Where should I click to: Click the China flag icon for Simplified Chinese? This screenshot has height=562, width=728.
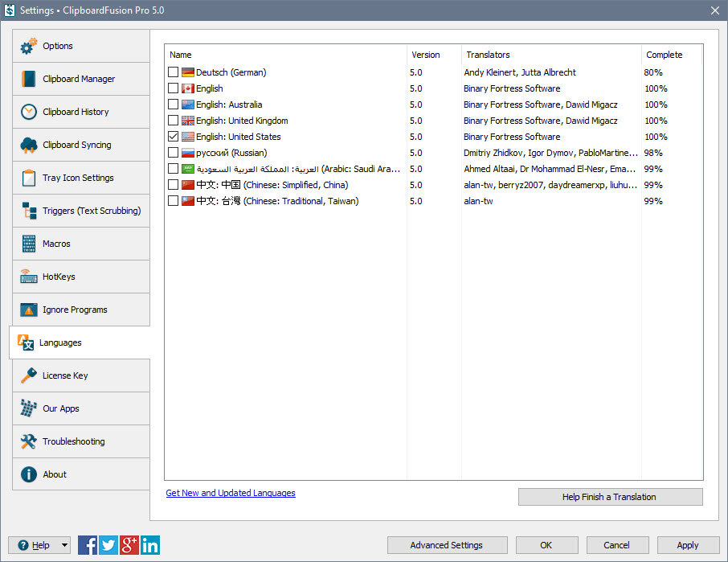pos(188,185)
